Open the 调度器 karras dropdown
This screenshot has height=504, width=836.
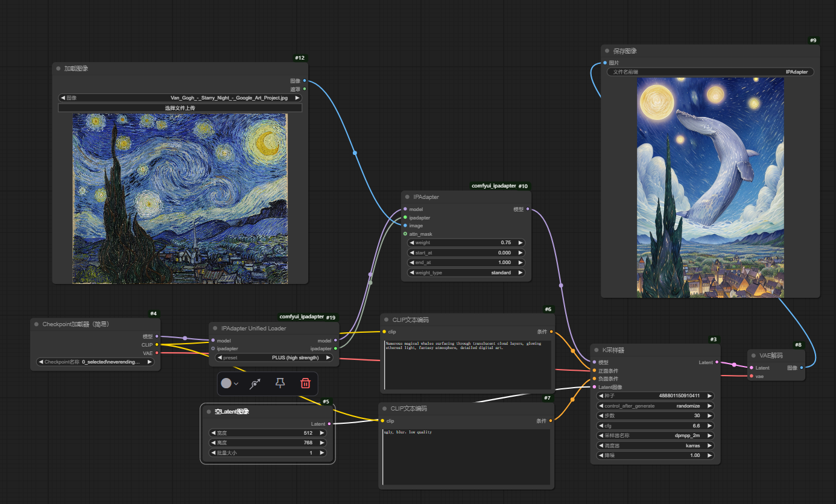coord(654,446)
